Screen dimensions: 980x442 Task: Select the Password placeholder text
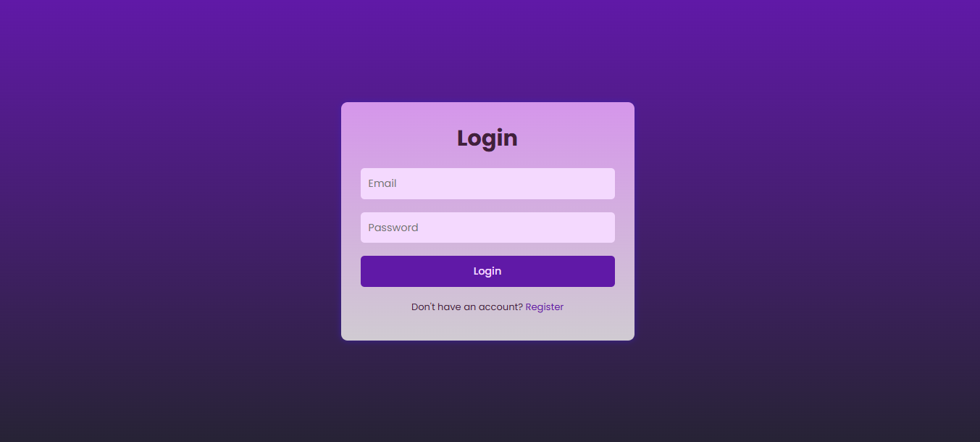393,228
